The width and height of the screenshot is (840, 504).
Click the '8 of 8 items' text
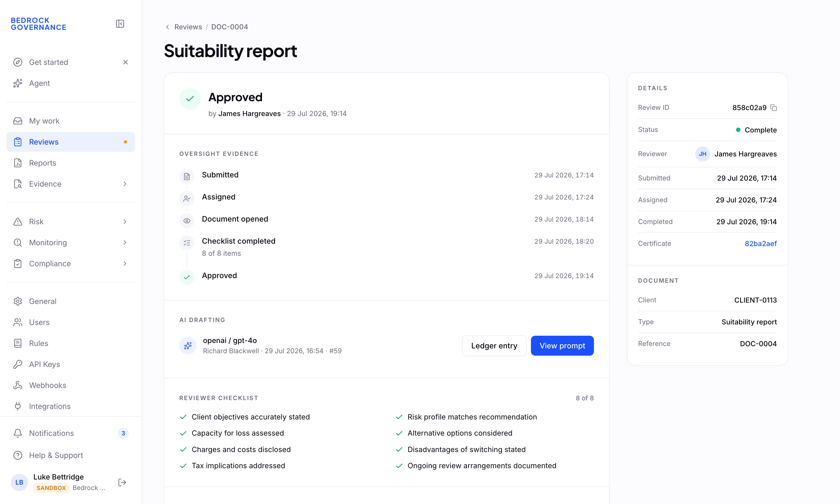pos(221,253)
